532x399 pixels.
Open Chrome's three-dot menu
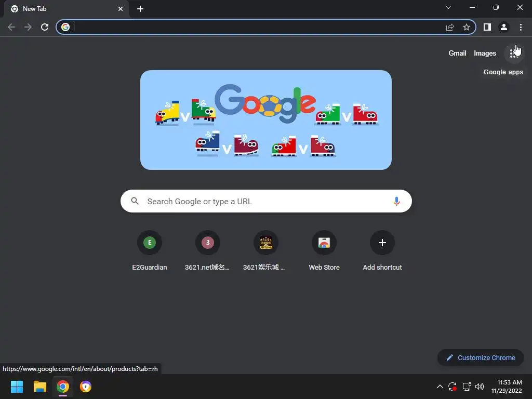521,27
